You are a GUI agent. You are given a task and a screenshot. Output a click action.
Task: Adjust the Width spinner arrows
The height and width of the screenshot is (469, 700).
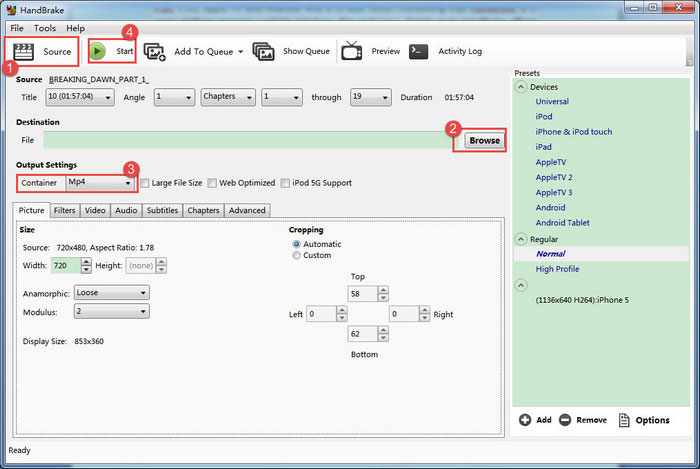coord(86,266)
